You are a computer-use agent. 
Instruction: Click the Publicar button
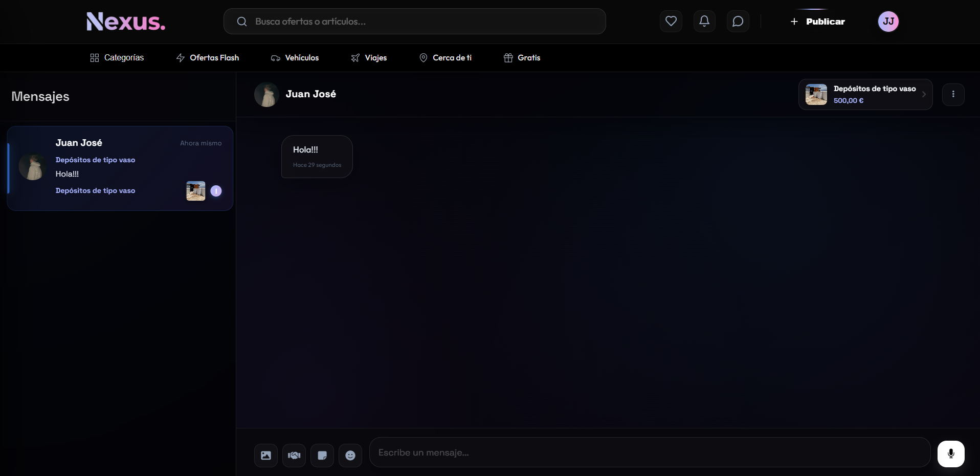point(817,21)
